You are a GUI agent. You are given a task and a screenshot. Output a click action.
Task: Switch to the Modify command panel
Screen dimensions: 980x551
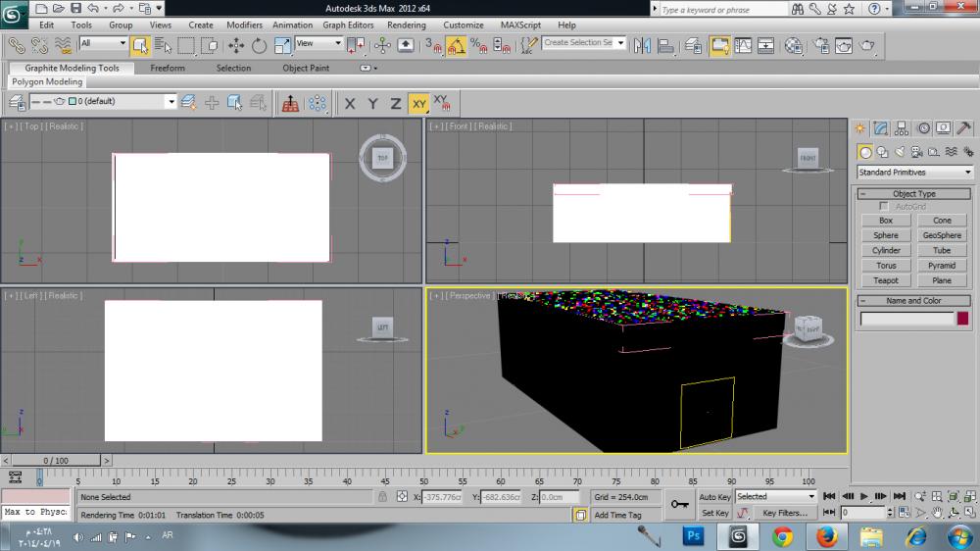coord(881,128)
